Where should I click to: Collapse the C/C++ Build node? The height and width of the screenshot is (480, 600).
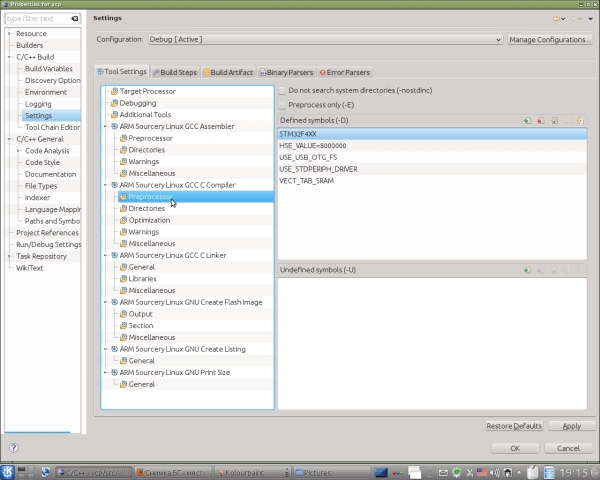[x=10, y=57]
